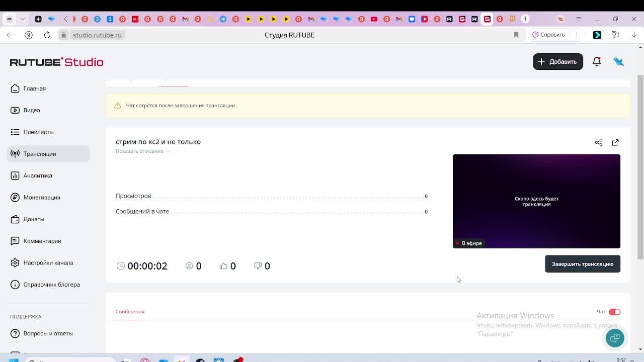Image resolution: width=644 pixels, height=362 pixels.
Task: Click the likes thumbs-up icon
Action: [x=223, y=266]
